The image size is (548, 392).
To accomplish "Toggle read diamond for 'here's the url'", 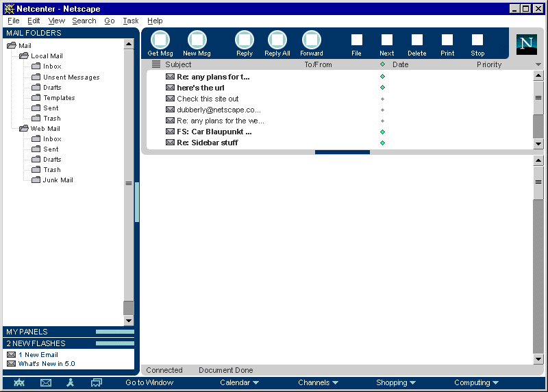I will click(382, 88).
